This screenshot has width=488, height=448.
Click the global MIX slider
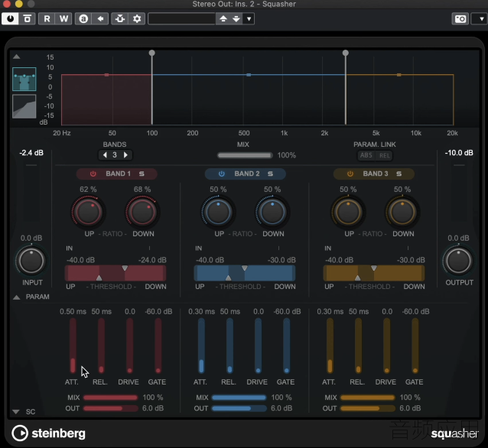coord(245,155)
